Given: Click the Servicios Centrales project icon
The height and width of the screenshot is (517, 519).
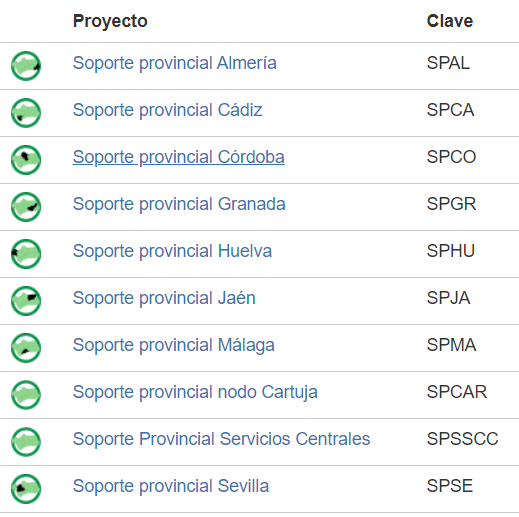Looking at the screenshot, I should click(x=26, y=442).
